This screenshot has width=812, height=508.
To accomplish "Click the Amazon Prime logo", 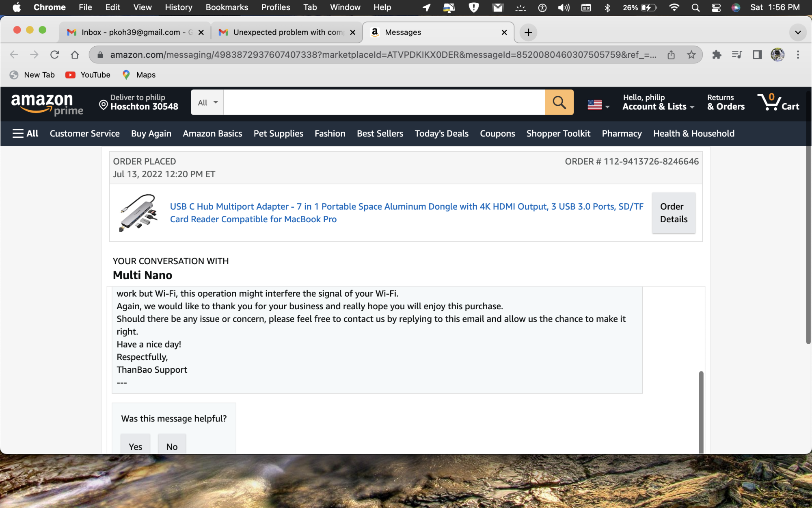I will (x=47, y=104).
